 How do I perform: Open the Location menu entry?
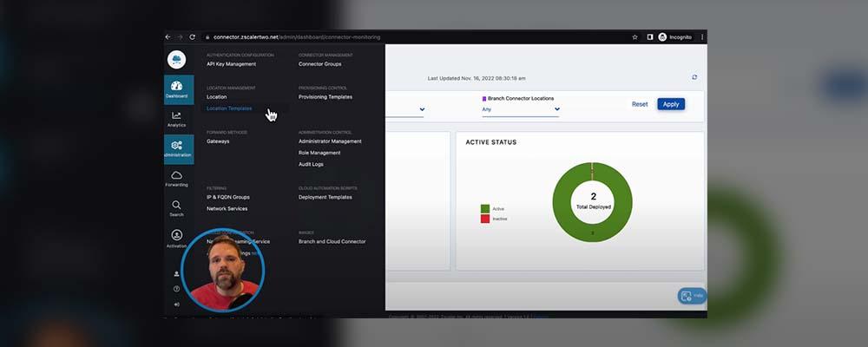[216, 97]
